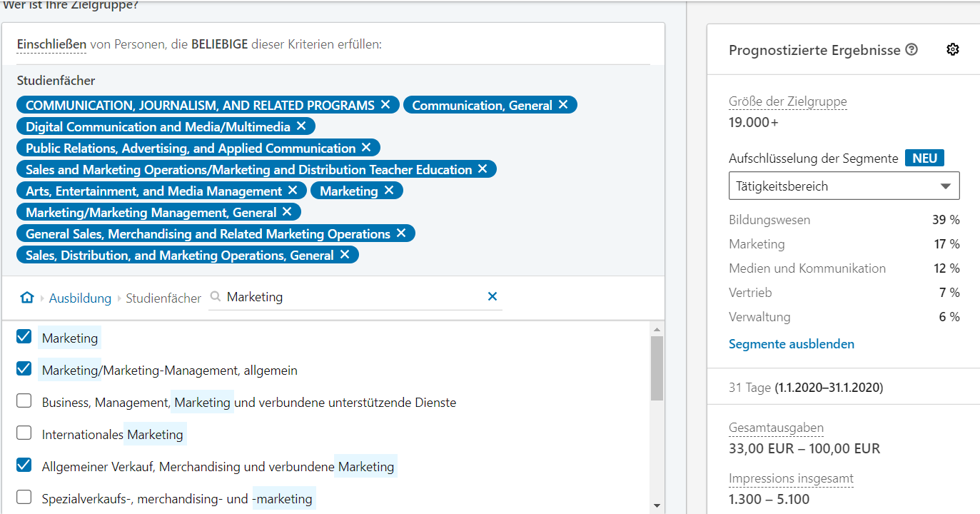Click the home breadcrumb icon
Viewport: 980px width, 514px height.
pyautogui.click(x=27, y=298)
